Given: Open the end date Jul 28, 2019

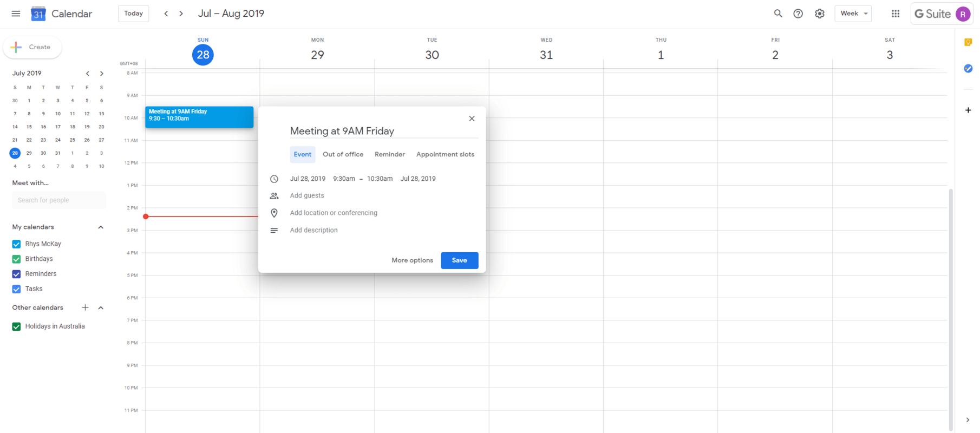Looking at the screenshot, I should coord(418,179).
